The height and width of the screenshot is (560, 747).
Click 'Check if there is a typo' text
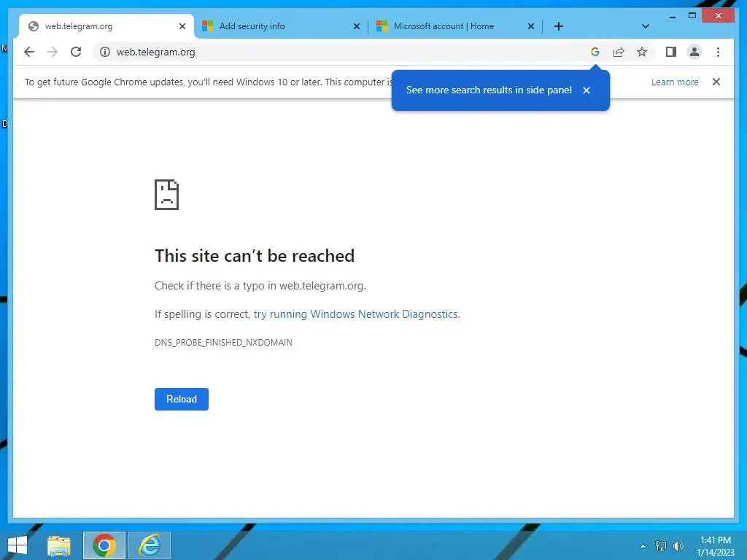click(260, 286)
